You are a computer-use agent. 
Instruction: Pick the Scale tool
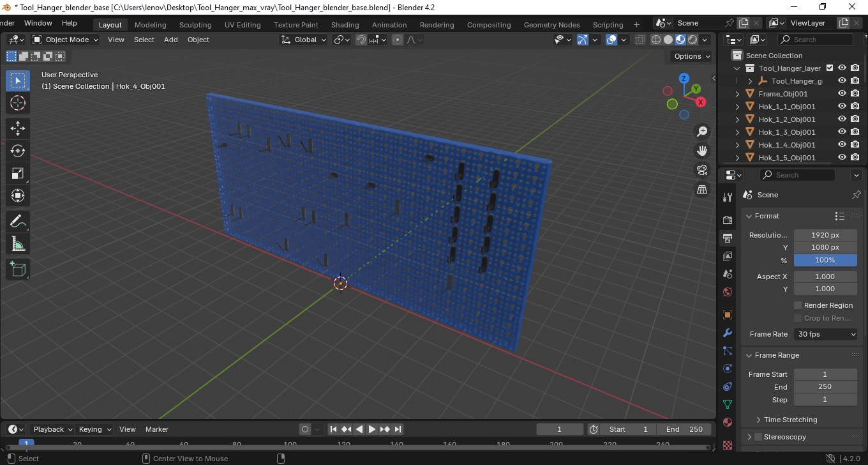coord(18,173)
